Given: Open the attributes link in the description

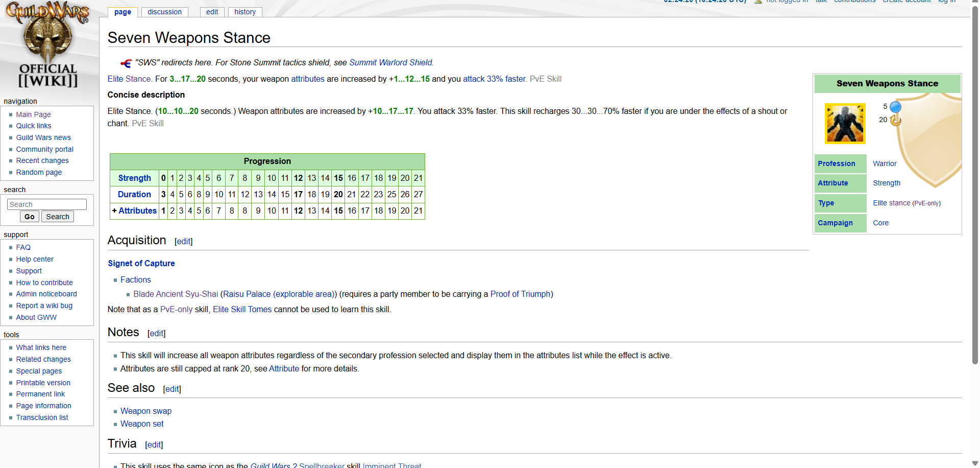Looking at the screenshot, I should point(308,79).
